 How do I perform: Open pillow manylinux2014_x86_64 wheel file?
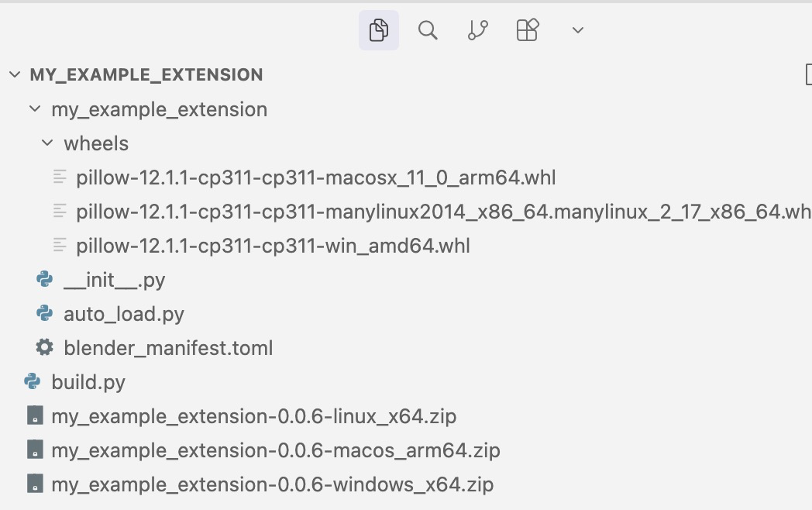click(442, 212)
